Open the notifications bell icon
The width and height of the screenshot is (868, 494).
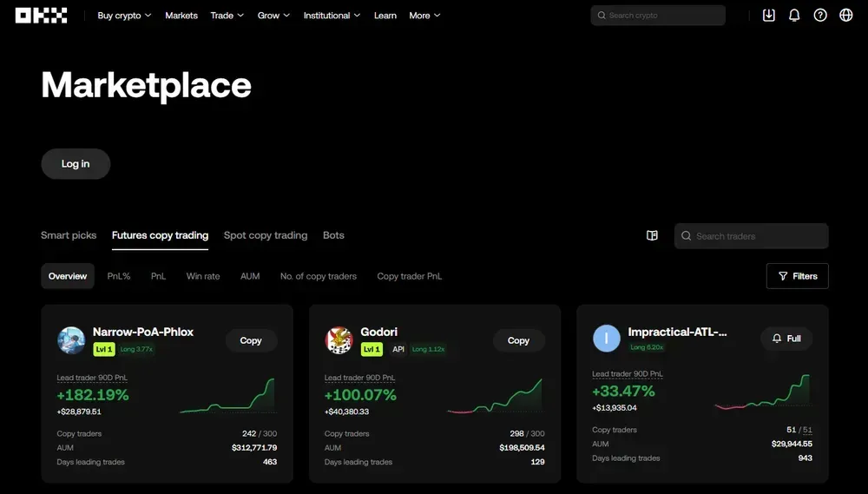click(x=794, y=16)
